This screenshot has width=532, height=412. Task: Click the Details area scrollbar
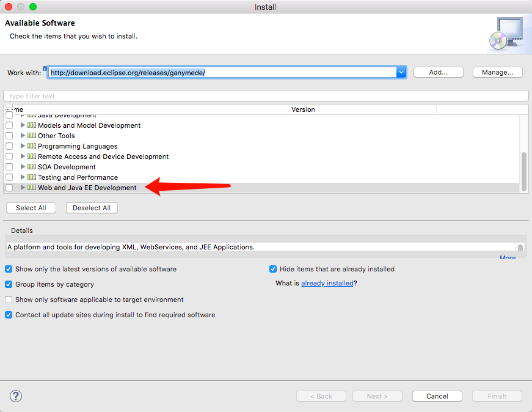[x=520, y=247]
